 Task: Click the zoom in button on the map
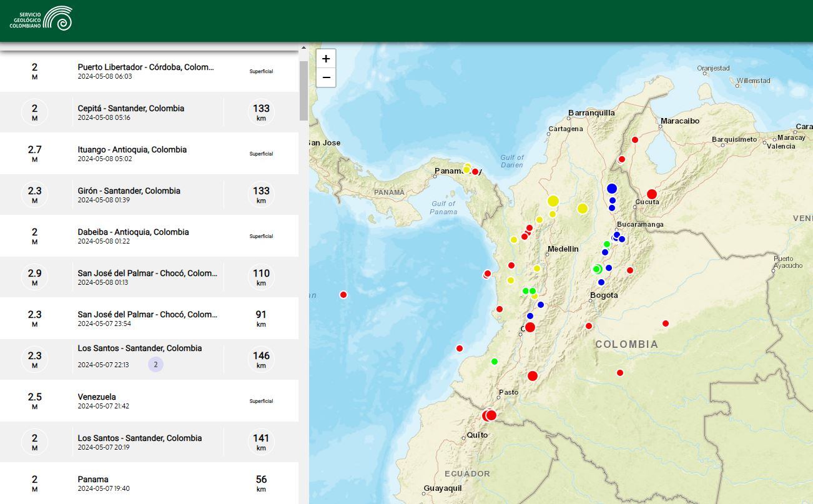tap(325, 58)
